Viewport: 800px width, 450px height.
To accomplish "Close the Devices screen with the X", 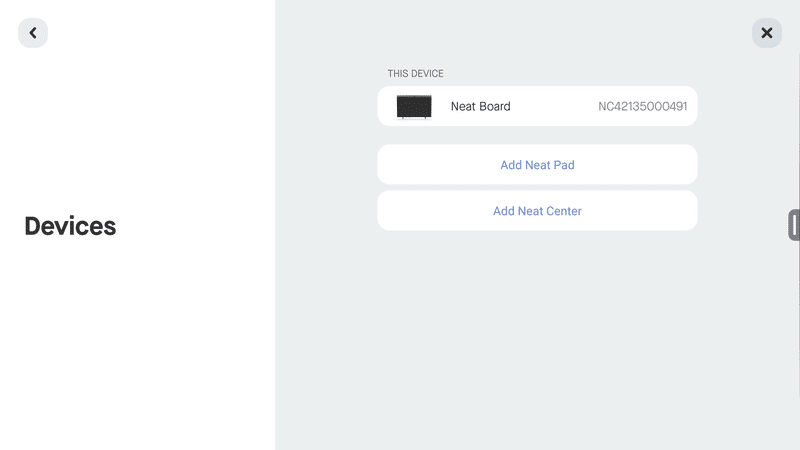I will click(x=766, y=33).
